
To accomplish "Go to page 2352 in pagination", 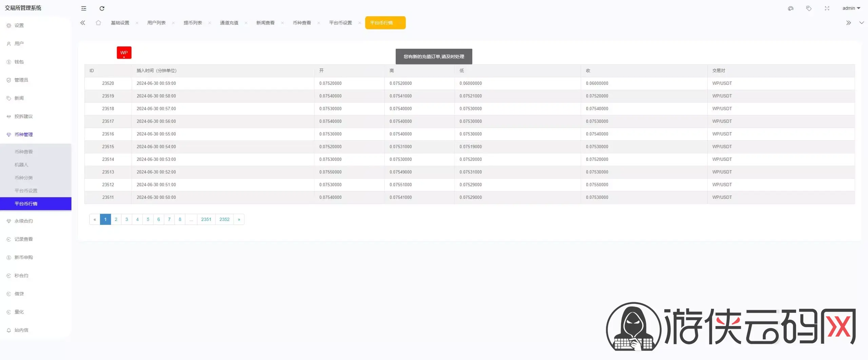I will click(x=224, y=220).
